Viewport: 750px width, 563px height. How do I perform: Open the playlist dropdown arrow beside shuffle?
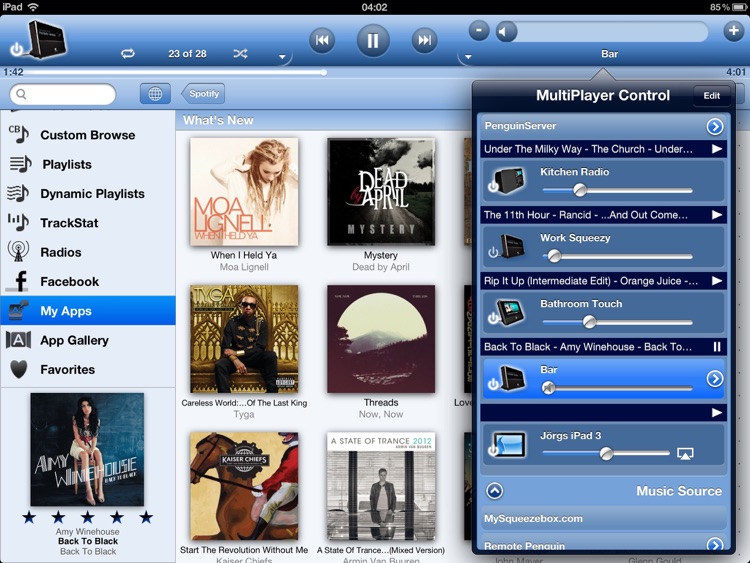point(282,56)
